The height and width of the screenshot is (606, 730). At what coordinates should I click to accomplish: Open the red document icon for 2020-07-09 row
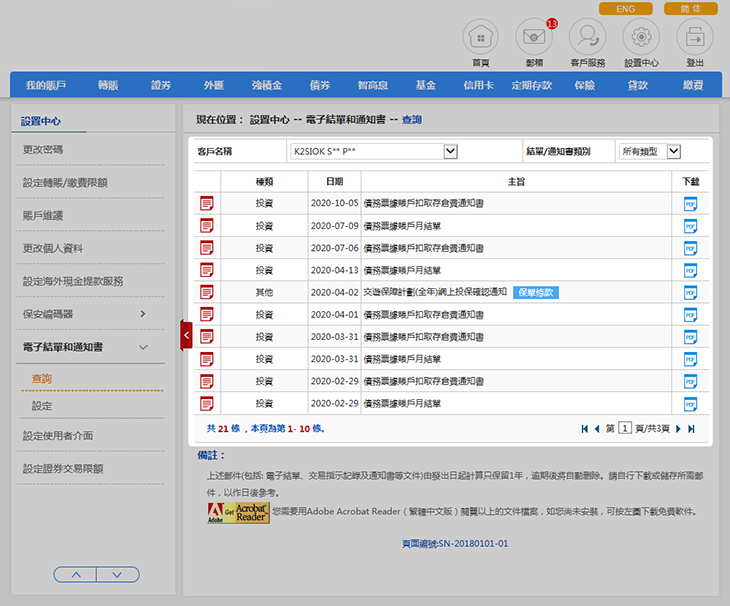coord(207,226)
